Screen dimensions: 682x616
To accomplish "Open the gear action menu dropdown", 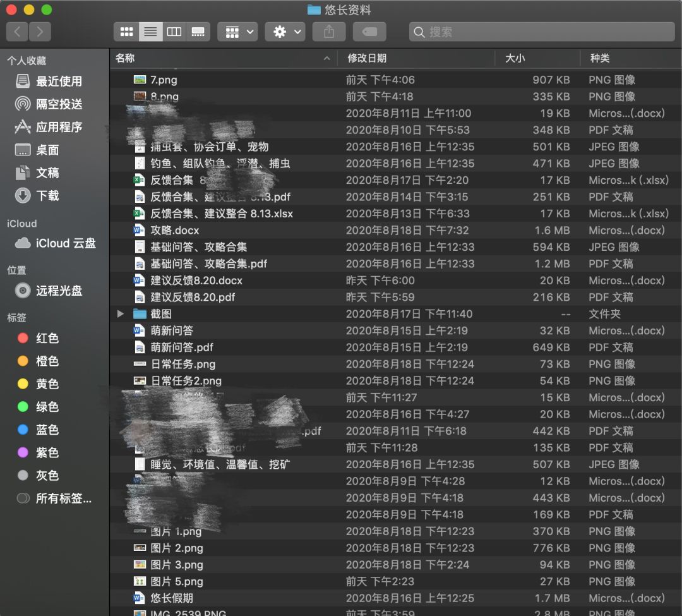I will [x=285, y=32].
